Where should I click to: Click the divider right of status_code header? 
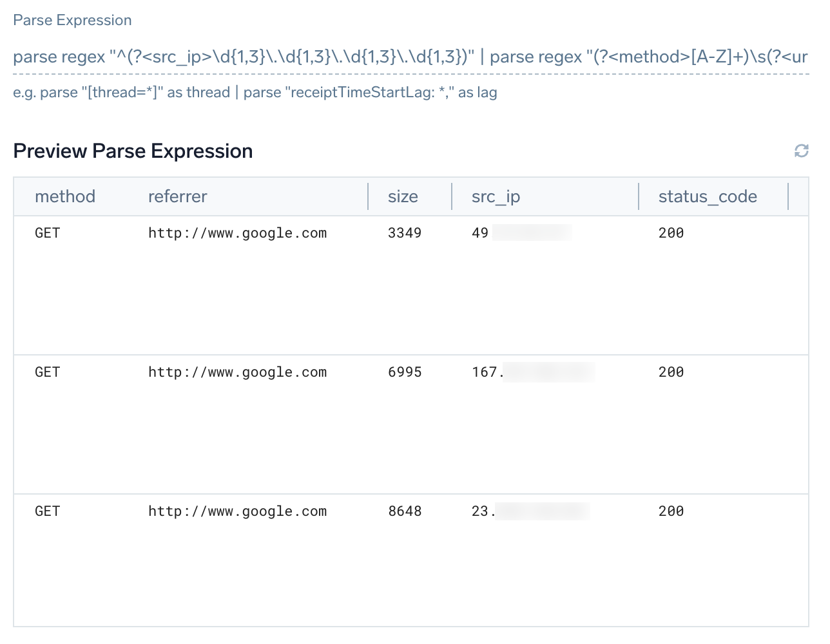point(788,196)
